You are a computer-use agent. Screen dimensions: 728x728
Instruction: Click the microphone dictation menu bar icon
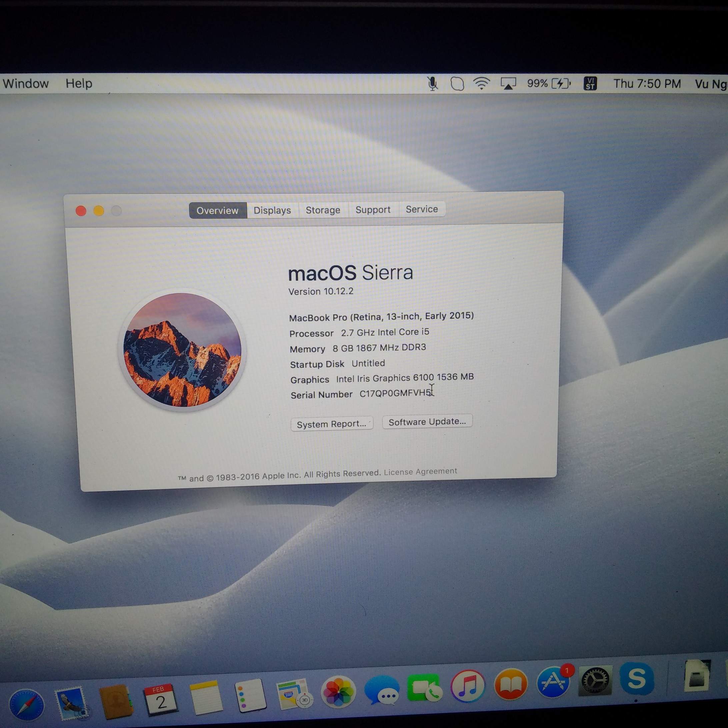[433, 83]
